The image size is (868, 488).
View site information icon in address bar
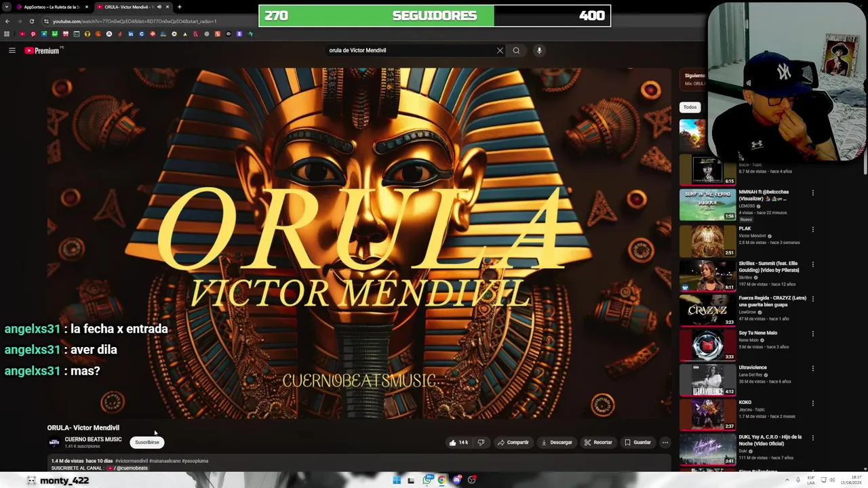tap(46, 21)
